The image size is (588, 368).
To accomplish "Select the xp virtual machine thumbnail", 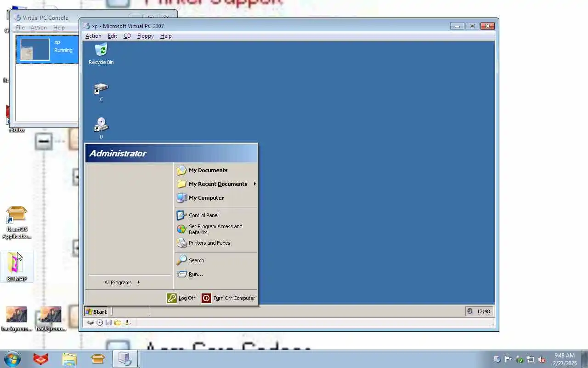I will pos(35,50).
